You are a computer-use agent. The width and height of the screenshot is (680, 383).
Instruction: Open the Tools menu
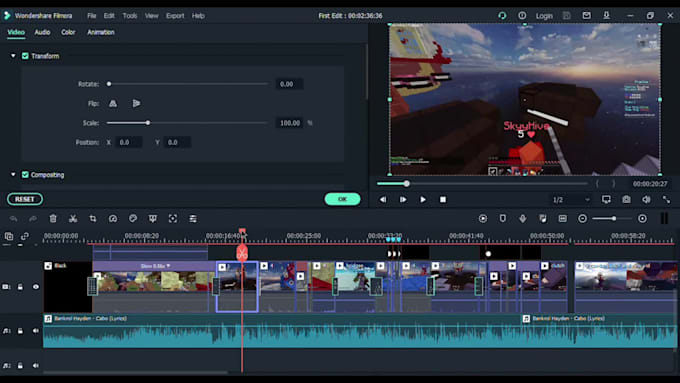[130, 16]
